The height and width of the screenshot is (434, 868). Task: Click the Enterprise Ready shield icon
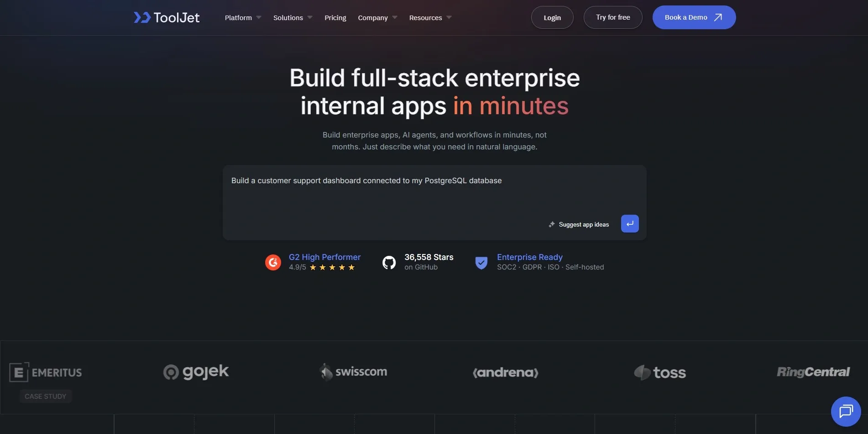(x=481, y=263)
